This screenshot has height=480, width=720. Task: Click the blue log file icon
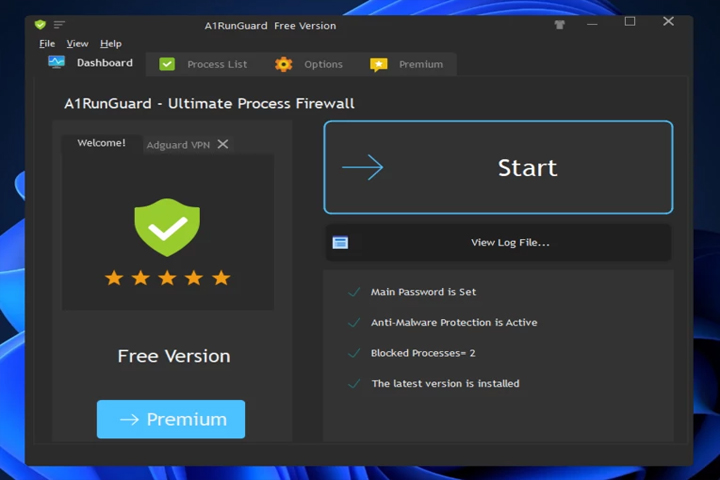coord(340,243)
